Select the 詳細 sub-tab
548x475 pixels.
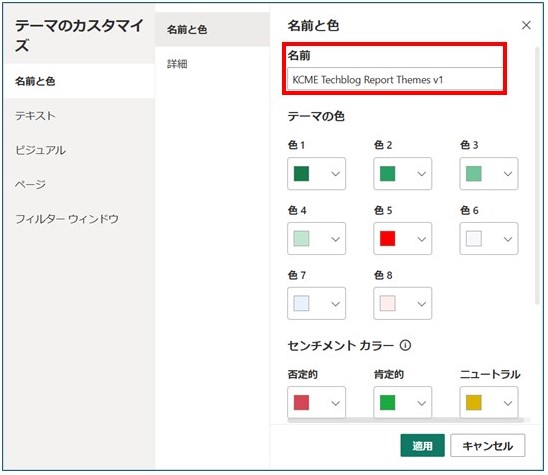pos(212,64)
